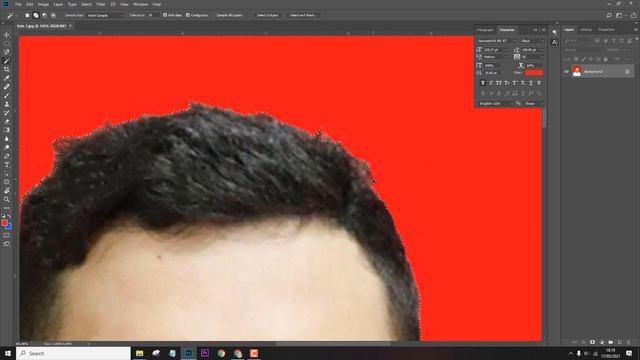The height and width of the screenshot is (360, 640).
Task: Toggle All Caps in Character panel
Action: 499,83
